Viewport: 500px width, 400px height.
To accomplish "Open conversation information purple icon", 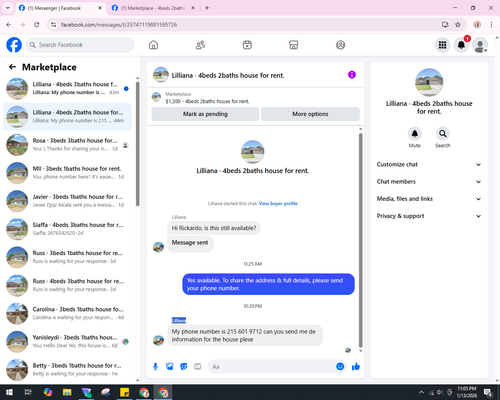I will click(x=352, y=75).
